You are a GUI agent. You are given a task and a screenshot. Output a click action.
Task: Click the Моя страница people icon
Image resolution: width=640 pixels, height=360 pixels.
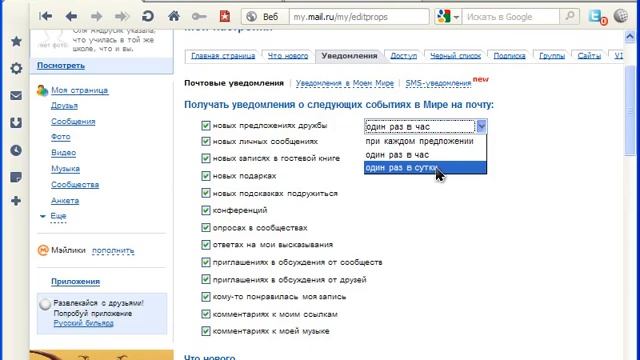(x=42, y=90)
